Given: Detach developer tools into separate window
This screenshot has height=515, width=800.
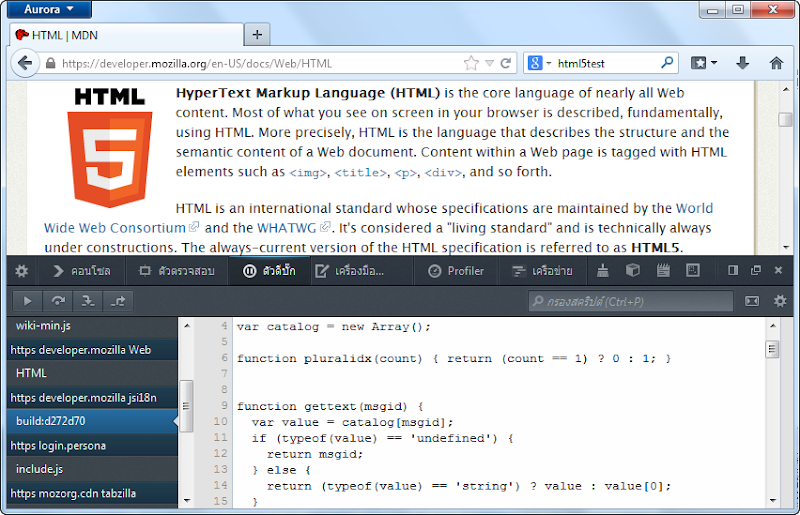Looking at the screenshot, I should click(x=756, y=271).
